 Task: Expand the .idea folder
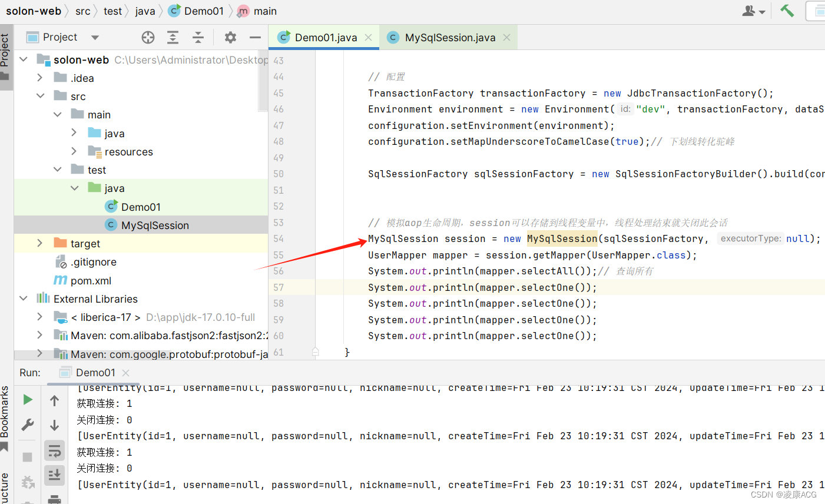(x=40, y=78)
